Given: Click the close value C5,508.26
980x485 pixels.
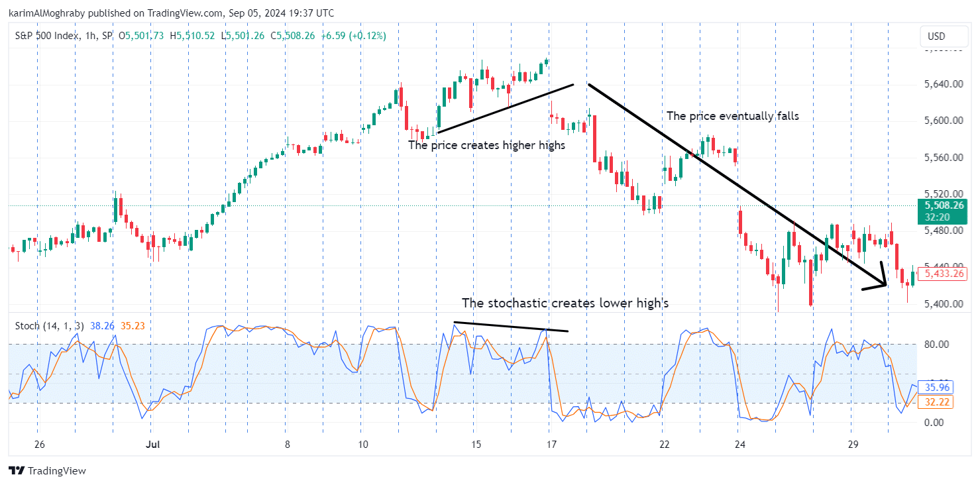Looking at the screenshot, I should click(x=292, y=36).
